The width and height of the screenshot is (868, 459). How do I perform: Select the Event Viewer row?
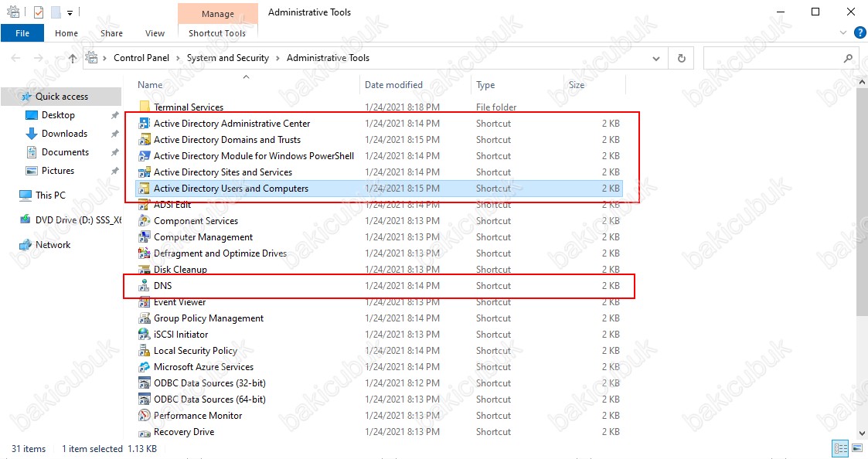[x=380, y=302]
